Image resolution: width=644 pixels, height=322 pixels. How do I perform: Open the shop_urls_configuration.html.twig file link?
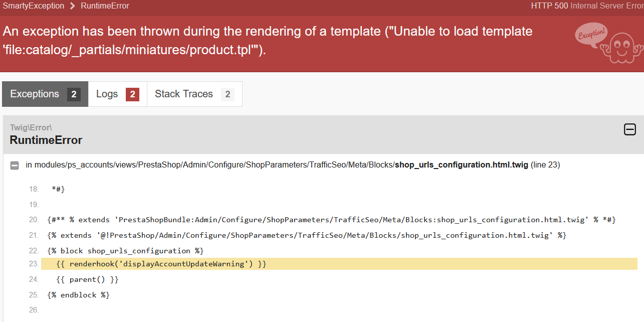tap(461, 165)
